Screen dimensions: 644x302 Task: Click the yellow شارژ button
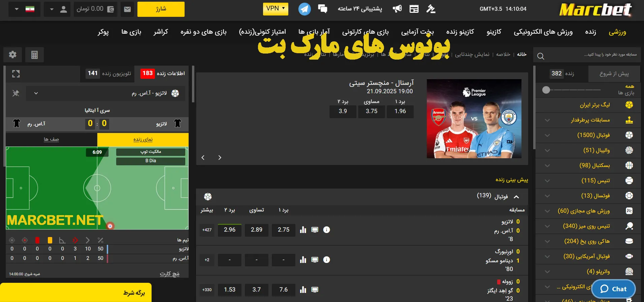[161, 9]
